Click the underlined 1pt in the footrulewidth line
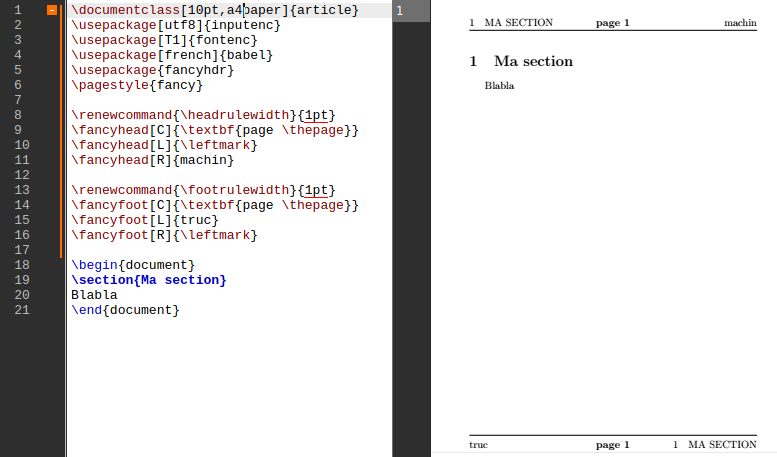Viewport: 777px width, 457px height. 316,190
